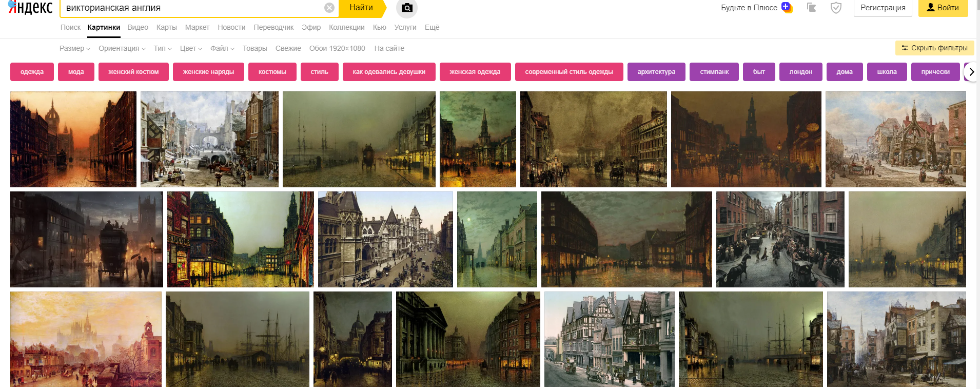The width and height of the screenshot is (980, 389).
Task: Hide filters via Скрыть фильтры
Action: click(934, 48)
